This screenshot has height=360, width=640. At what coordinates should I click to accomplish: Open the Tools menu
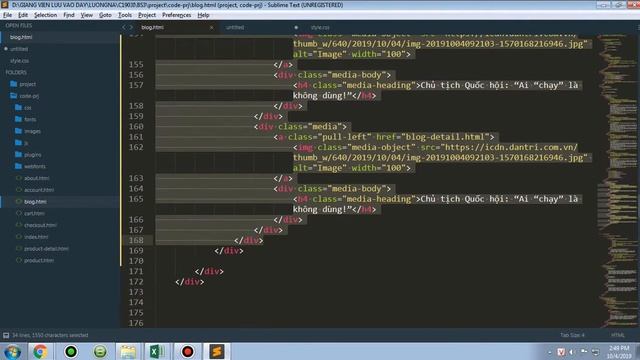[x=125, y=15]
